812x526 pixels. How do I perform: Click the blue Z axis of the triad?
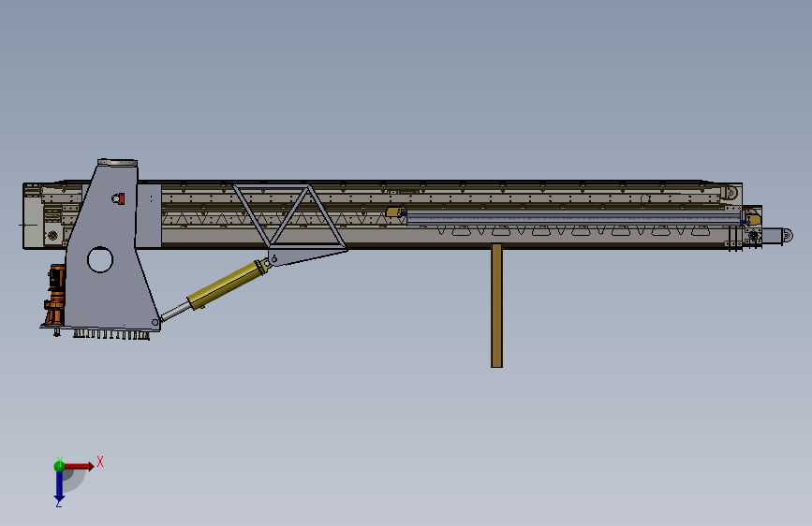coord(59,486)
